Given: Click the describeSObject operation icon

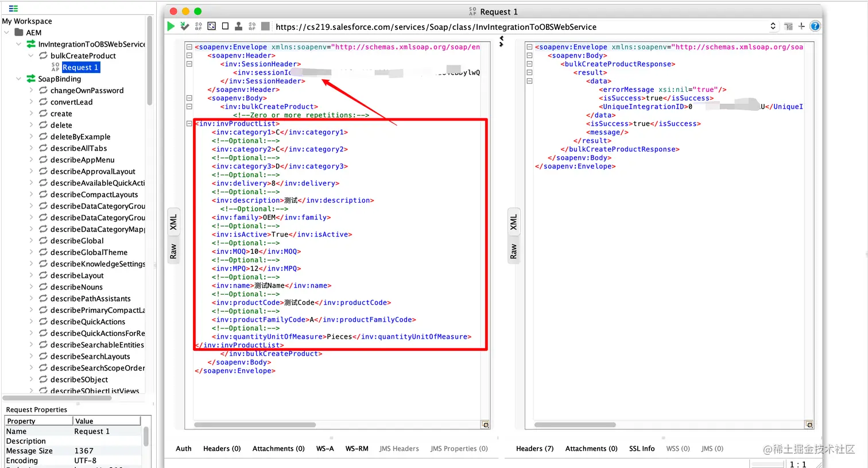Looking at the screenshot, I should click(x=43, y=379).
